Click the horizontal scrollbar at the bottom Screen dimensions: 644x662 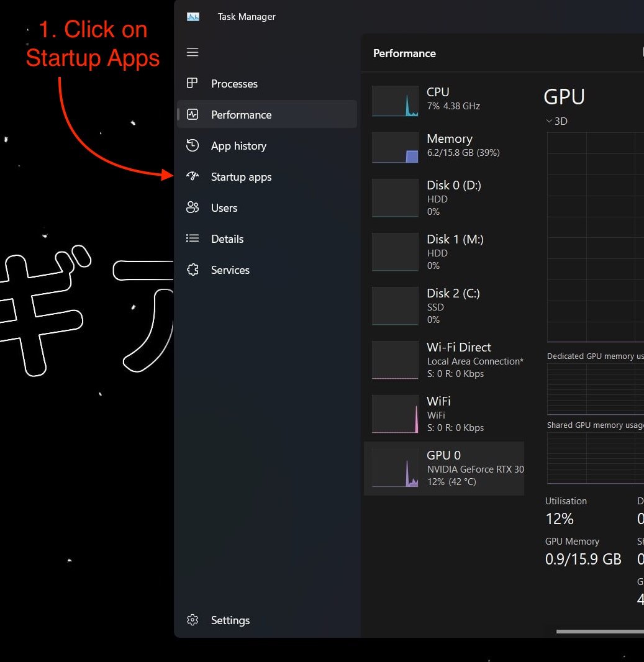[x=599, y=632]
